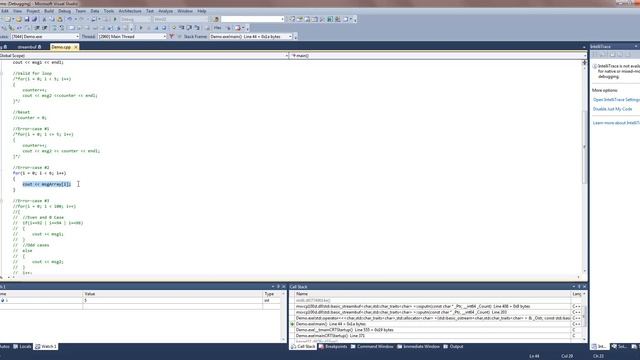Open the Debug menu
Viewport: 640px width, 360px height.
click(64, 11)
